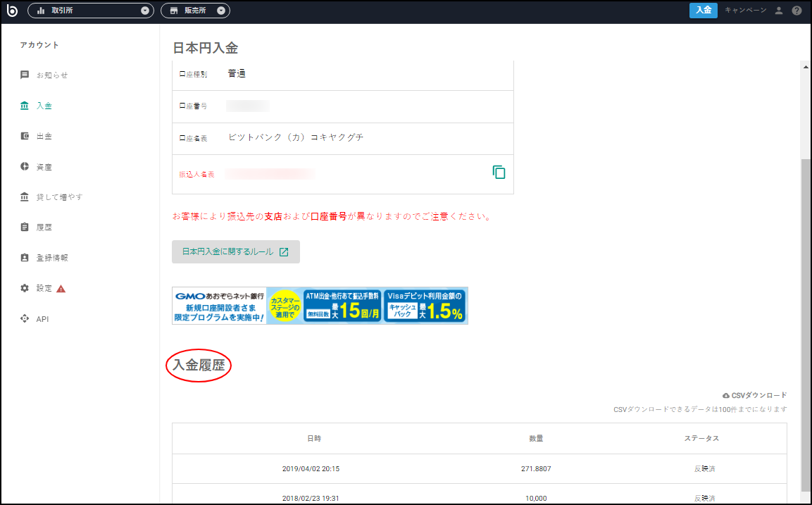
Task: Click the cloud download icon beside CSV
Action: click(726, 396)
